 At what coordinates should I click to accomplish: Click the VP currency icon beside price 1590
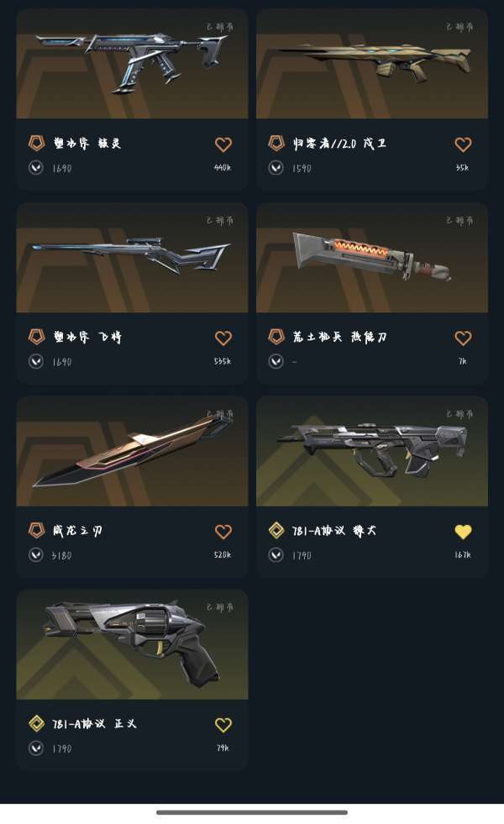276,168
